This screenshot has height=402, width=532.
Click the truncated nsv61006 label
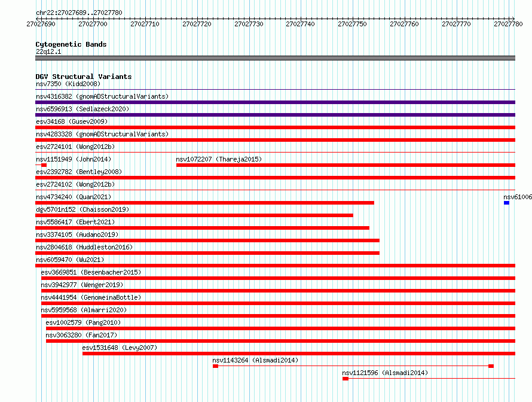pos(518,197)
